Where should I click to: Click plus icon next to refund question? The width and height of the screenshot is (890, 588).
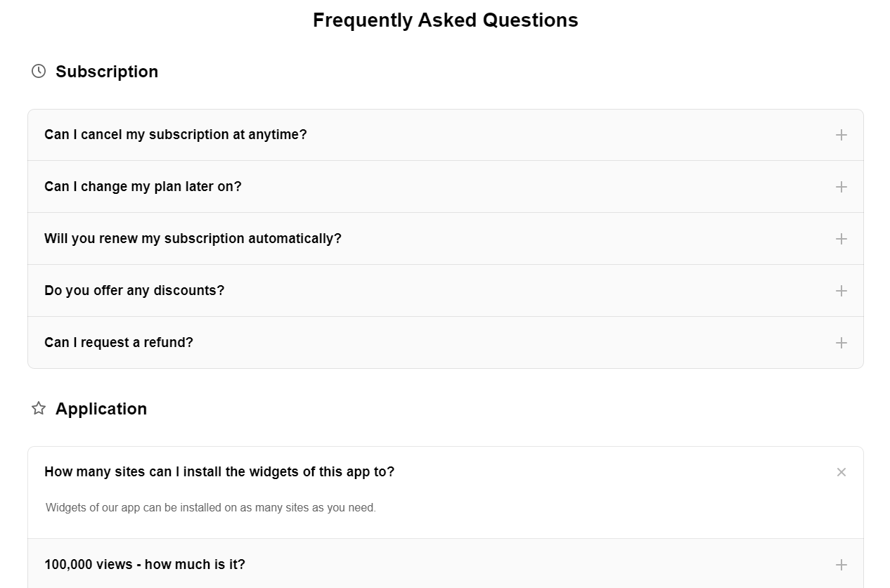[841, 343]
